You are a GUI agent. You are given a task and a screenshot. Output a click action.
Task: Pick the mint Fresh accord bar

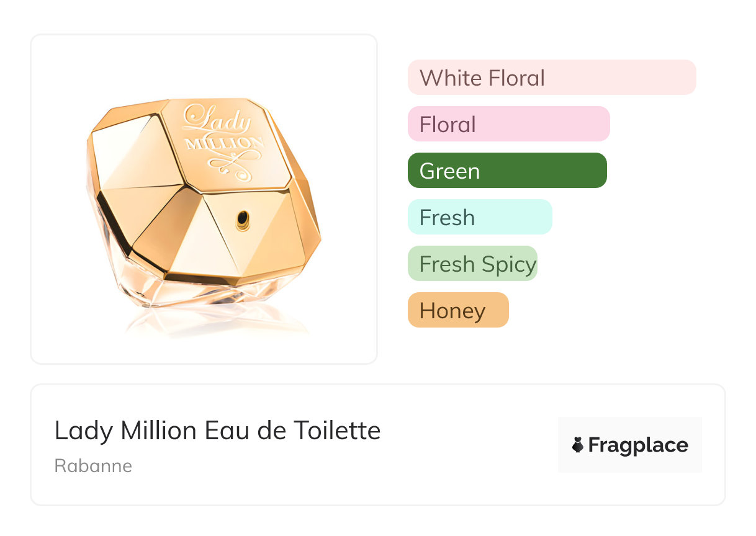(x=479, y=217)
